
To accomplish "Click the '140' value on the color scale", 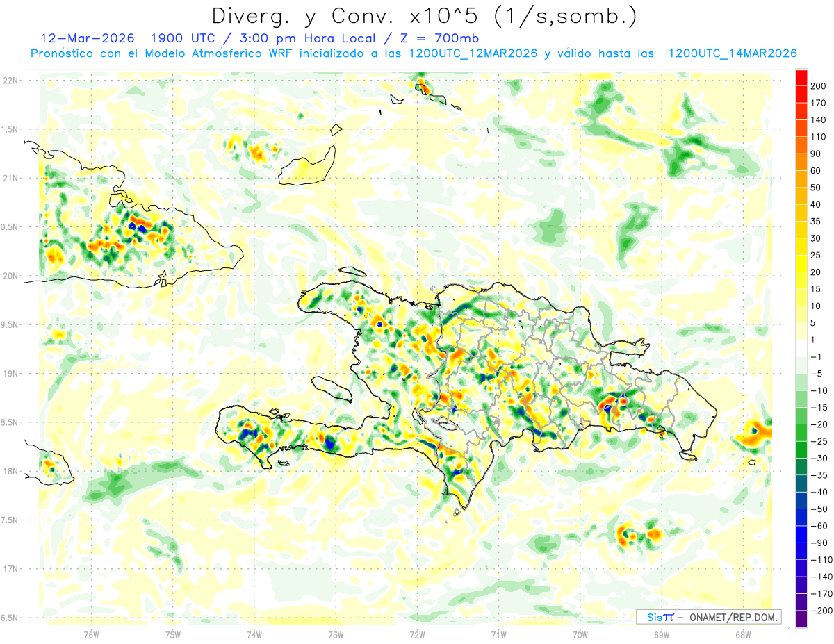I will pyautogui.click(x=819, y=119).
